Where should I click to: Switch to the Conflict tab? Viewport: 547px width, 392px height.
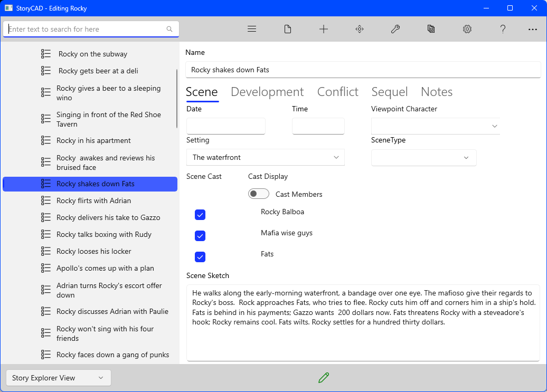point(337,92)
